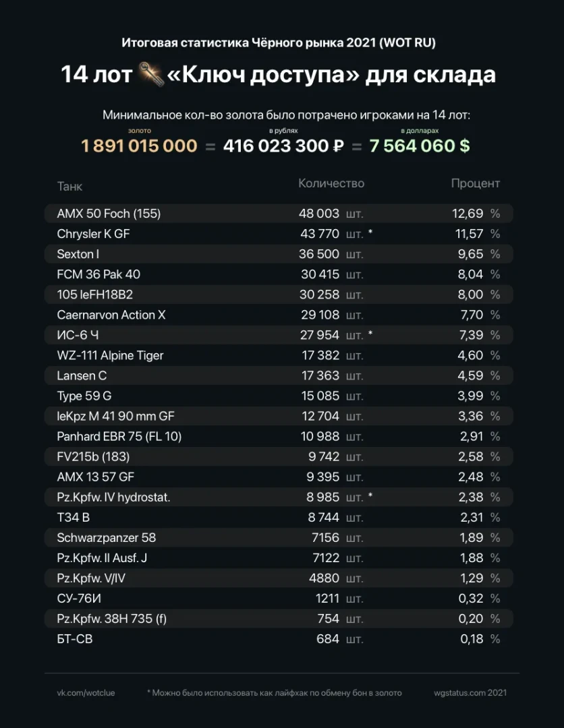Click the gold total 1 891 015 000
The height and width of the screenshot is (728, 564).
click(x=140, y=146)
